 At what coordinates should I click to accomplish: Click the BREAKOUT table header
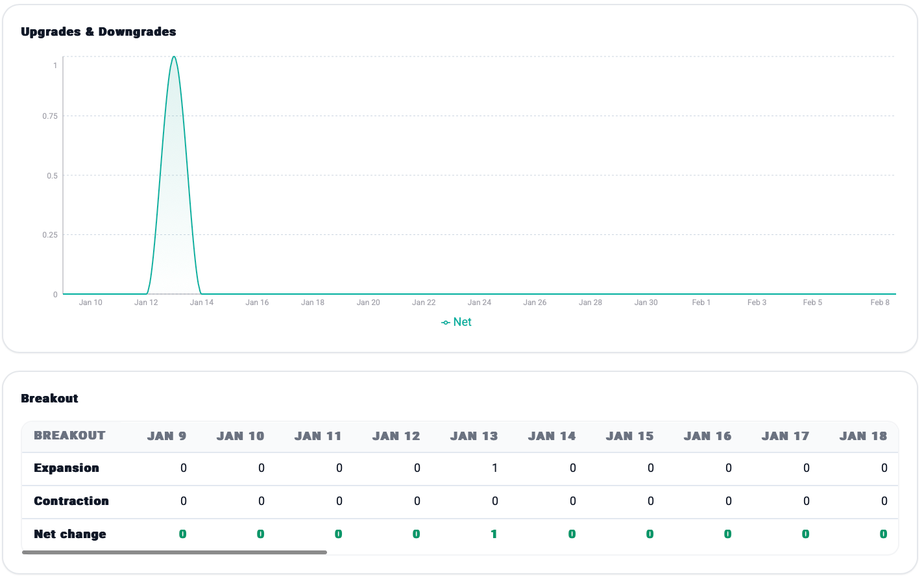point(69,436)
